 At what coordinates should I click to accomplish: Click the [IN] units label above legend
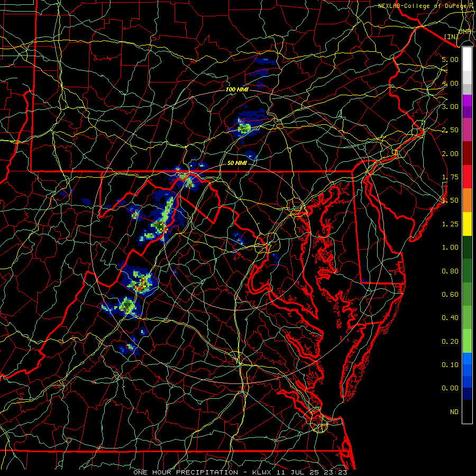tap(451, 36)
